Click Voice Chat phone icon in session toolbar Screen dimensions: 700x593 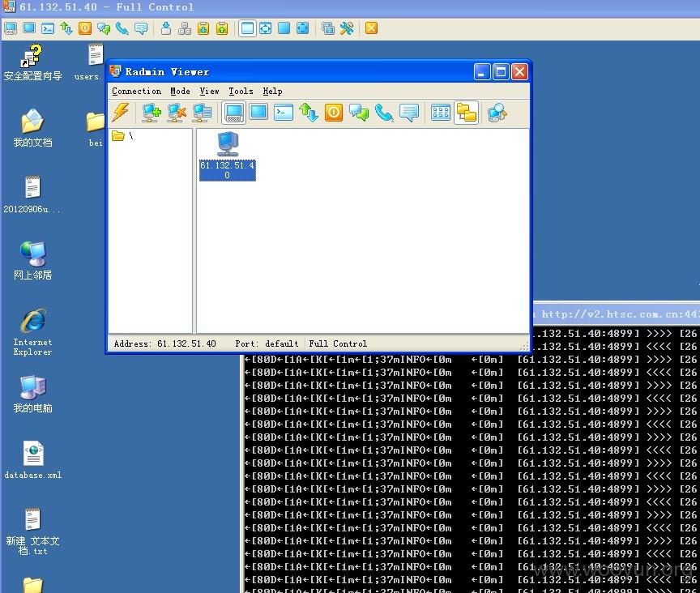(x=122, y=28)
